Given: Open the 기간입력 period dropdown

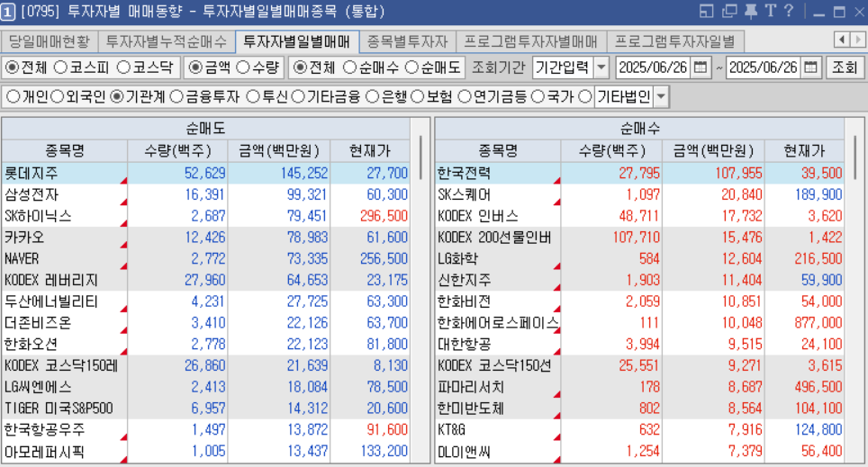Looking at the screenshot, I should pyautogui.click(x=601, y=67).
